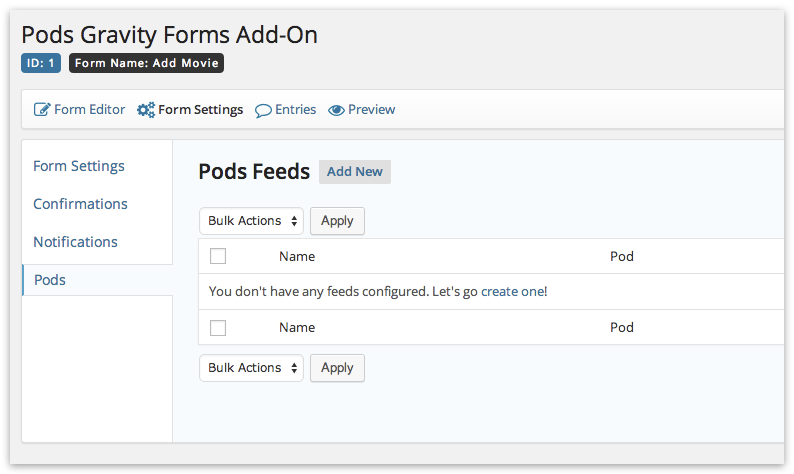
Task: Tick the select-all checkbox in table header
Action: (x=218, y=256)
